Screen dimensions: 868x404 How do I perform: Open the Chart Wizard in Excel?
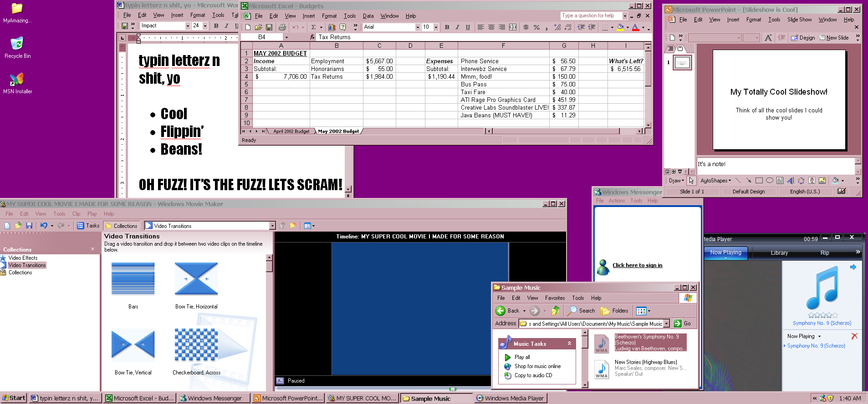332,27
